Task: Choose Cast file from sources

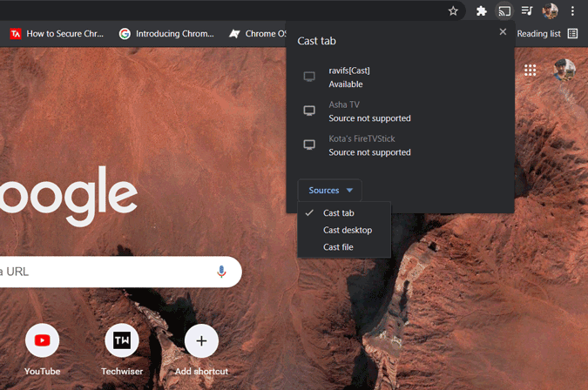Action: (x=338, y=247)
